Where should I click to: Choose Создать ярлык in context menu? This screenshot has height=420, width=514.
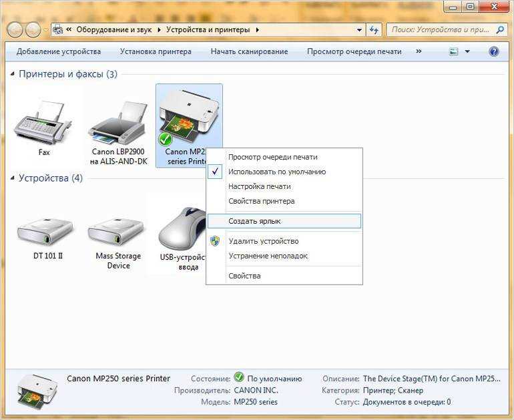(284, 221)
